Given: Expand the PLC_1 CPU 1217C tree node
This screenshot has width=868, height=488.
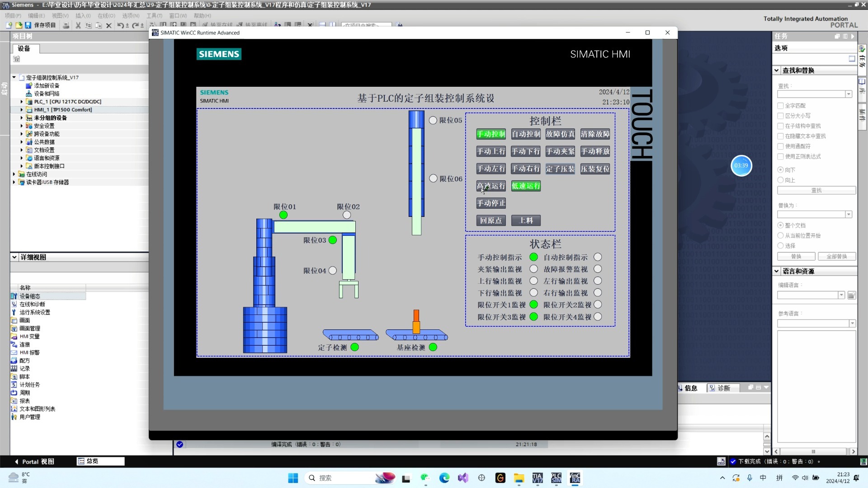Looking at the screenshot, I should 21,102.
